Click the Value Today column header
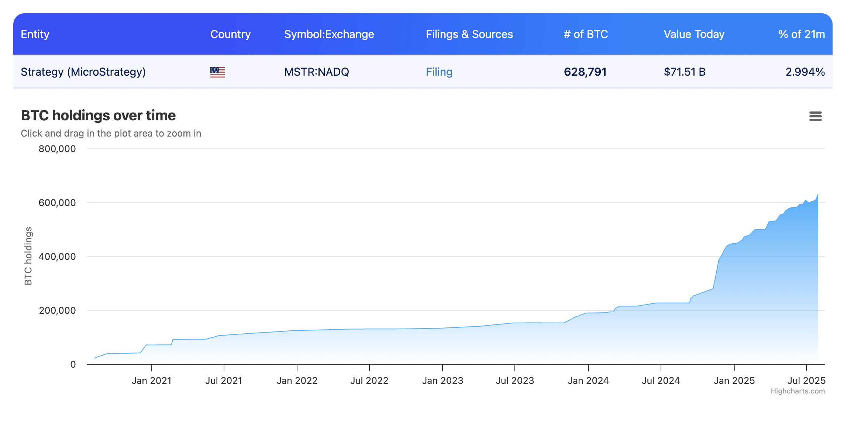This screenshot has width=868, height=423. (694, 34)
